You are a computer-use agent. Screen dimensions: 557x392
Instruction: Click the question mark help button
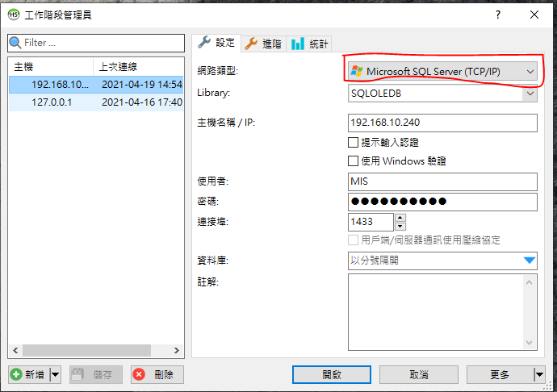[498, 15]
